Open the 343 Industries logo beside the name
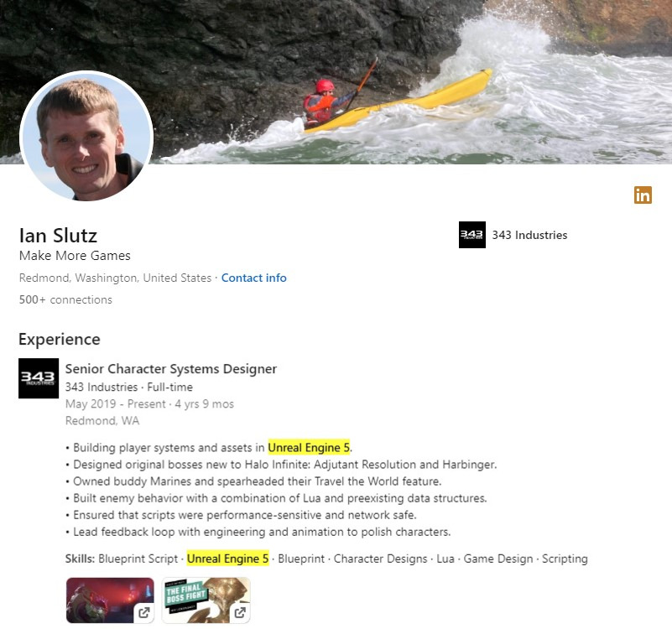Viewport: 672px width, 629px height. click(x=472, y=235)
